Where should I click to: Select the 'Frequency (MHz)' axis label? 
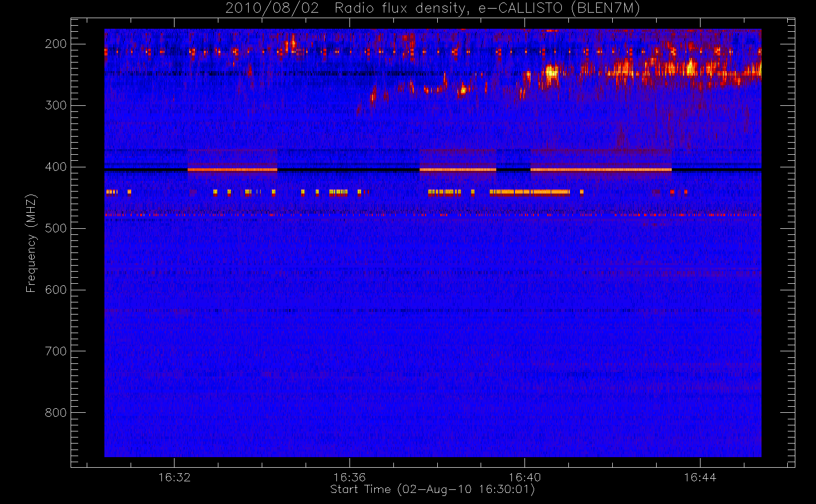pos(31,243)
